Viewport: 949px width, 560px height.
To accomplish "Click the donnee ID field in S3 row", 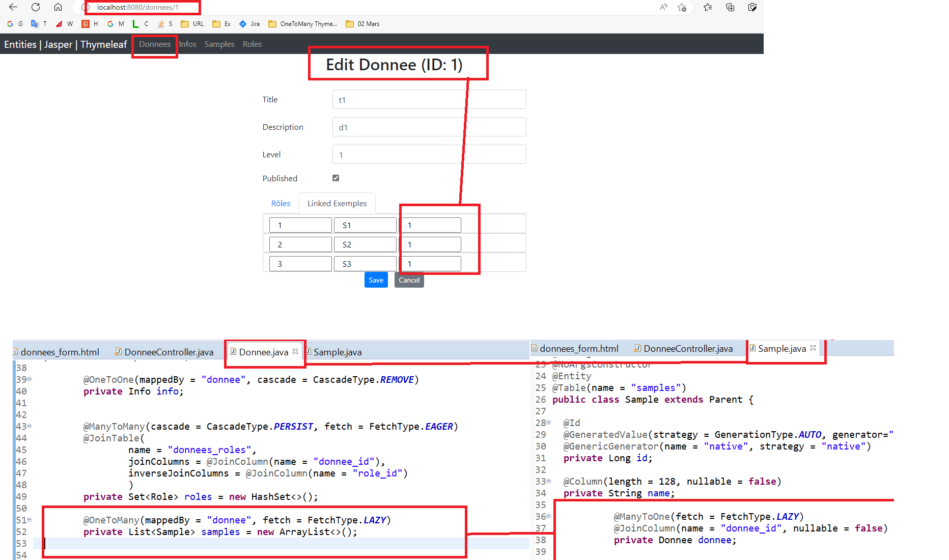I will (x=430, y=264).
